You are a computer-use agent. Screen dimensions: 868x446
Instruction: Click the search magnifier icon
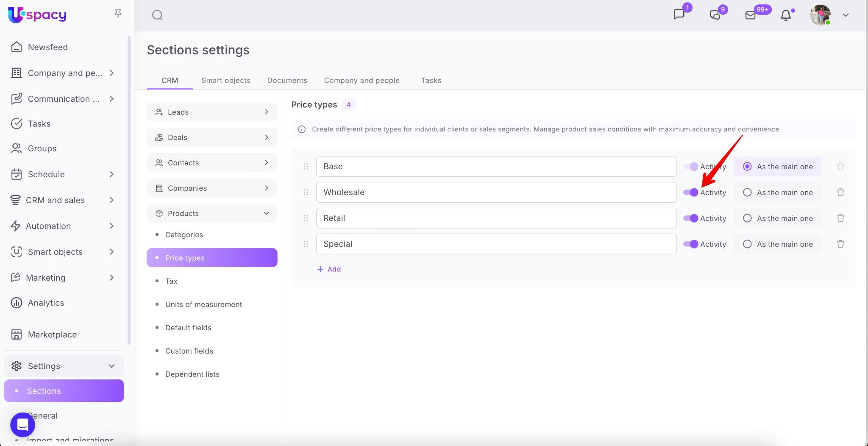(x=157, y=15)
